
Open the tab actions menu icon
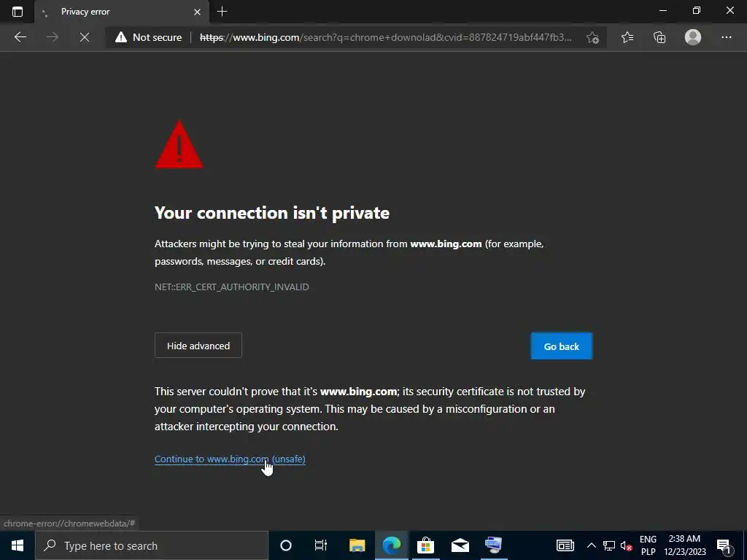pos(18,12)
